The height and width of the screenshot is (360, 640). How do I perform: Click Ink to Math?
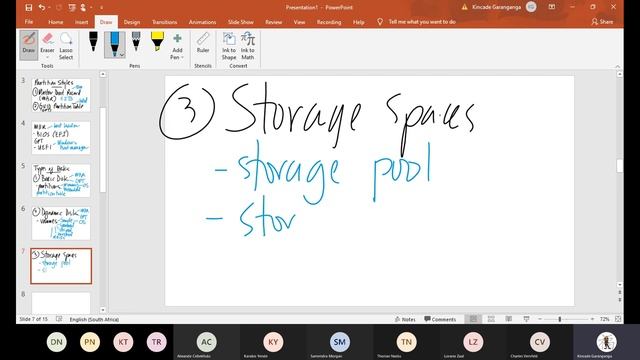247,46
